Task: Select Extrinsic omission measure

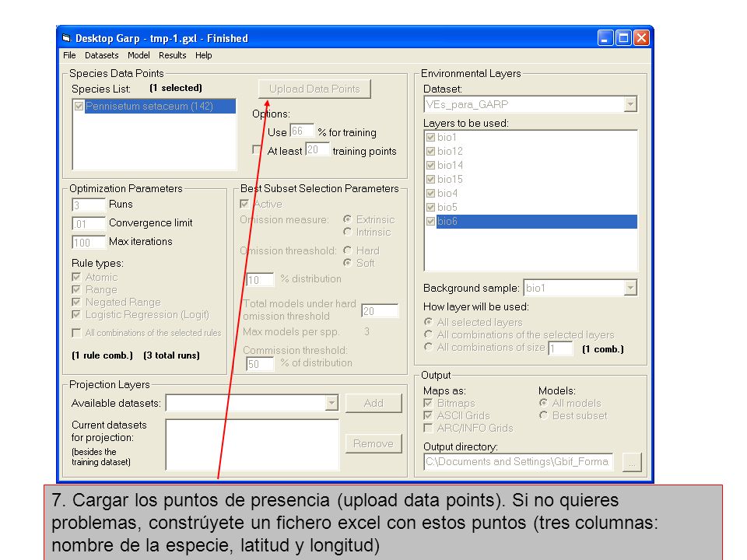Action: [348, 219]
